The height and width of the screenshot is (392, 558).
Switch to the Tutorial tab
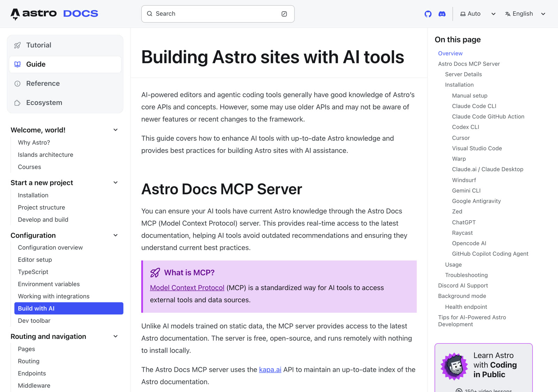coord(65,45)
